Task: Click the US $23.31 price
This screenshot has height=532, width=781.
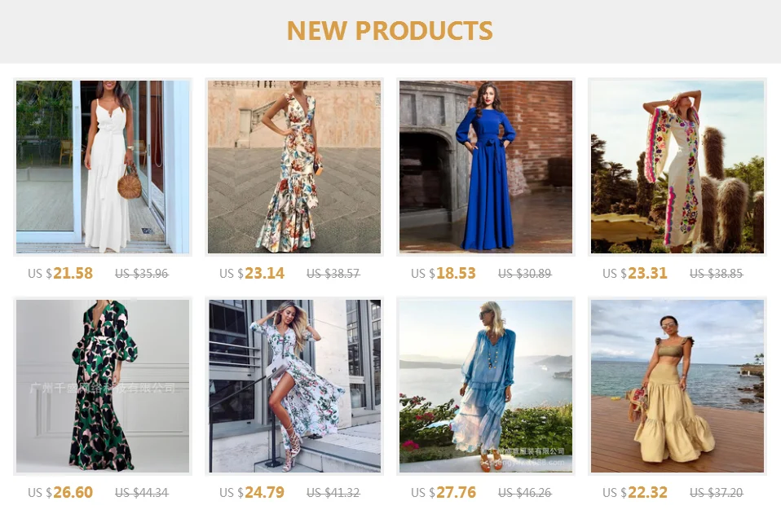Action: coord(635,273)
